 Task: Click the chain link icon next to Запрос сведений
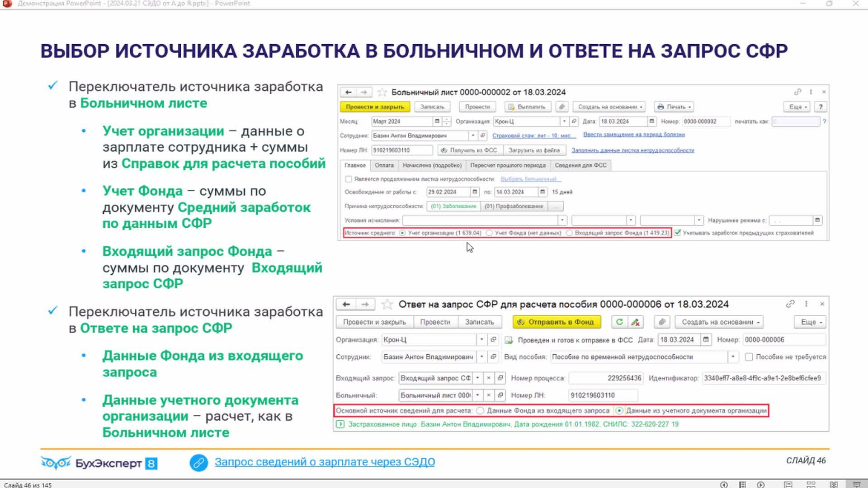pos(198,462)
